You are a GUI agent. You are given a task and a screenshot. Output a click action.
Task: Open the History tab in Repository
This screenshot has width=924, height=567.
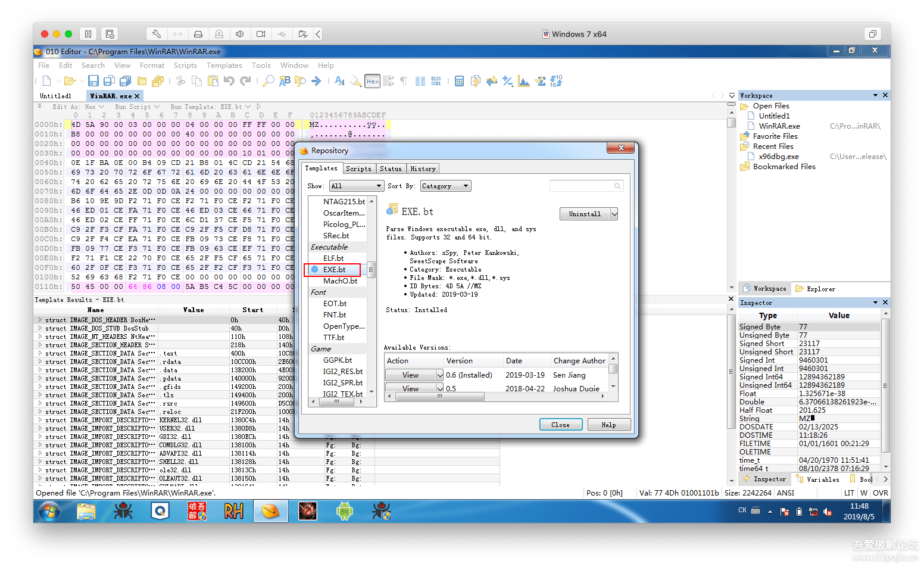pyautogui.click(x=423, y=169)
